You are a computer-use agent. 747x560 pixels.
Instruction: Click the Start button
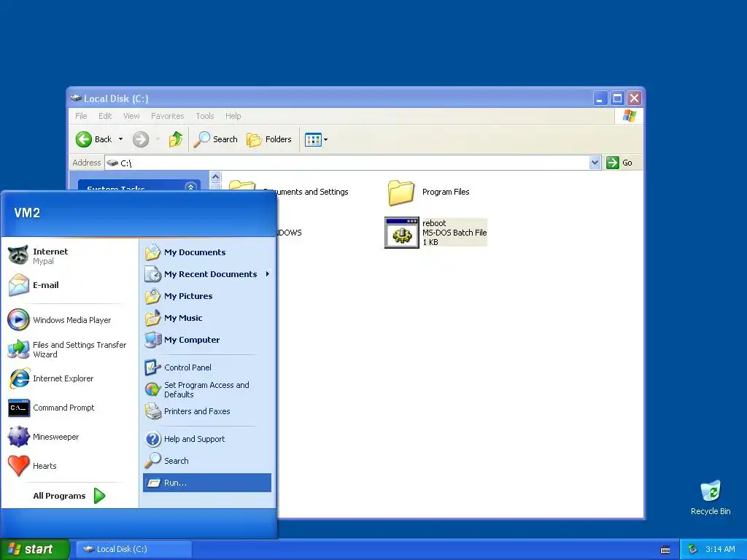tap(34, 549)
